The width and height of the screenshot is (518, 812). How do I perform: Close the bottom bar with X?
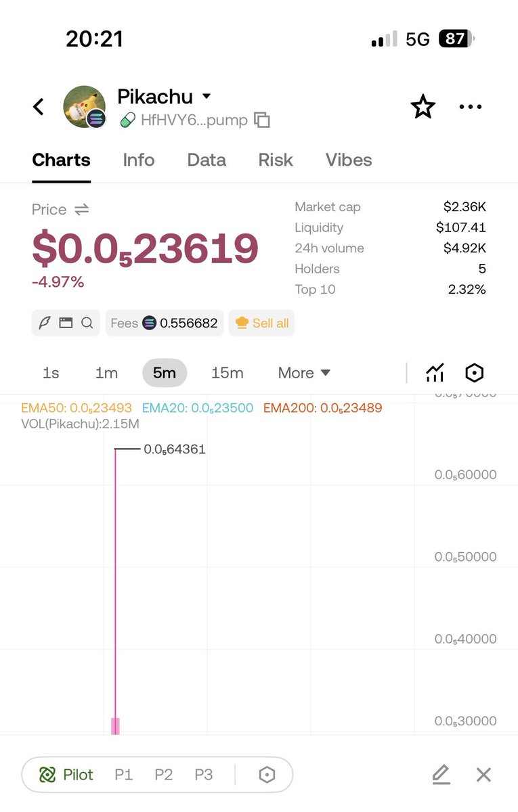click(x=483, y=775)
